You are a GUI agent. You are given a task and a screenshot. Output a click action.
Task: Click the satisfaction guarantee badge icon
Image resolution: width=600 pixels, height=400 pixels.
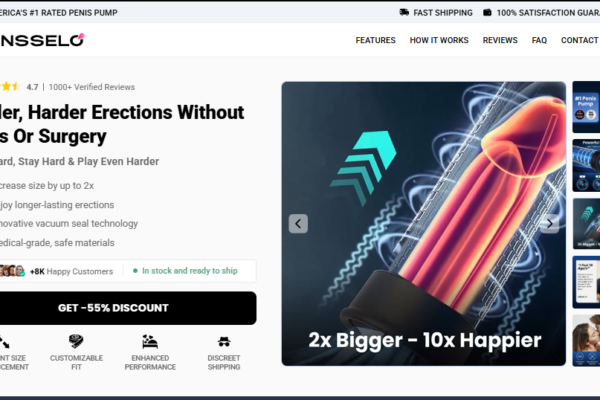(x=487, y=12)
